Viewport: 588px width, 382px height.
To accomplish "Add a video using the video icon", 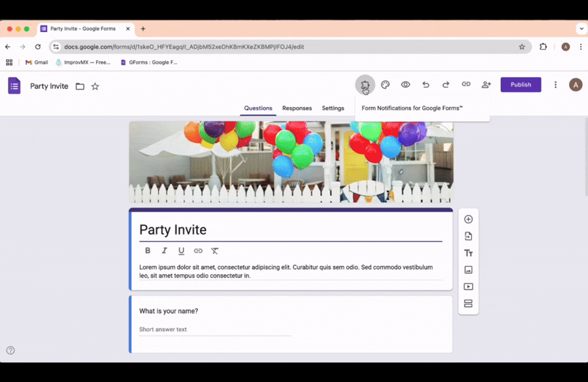I will (x=468, y=286).
